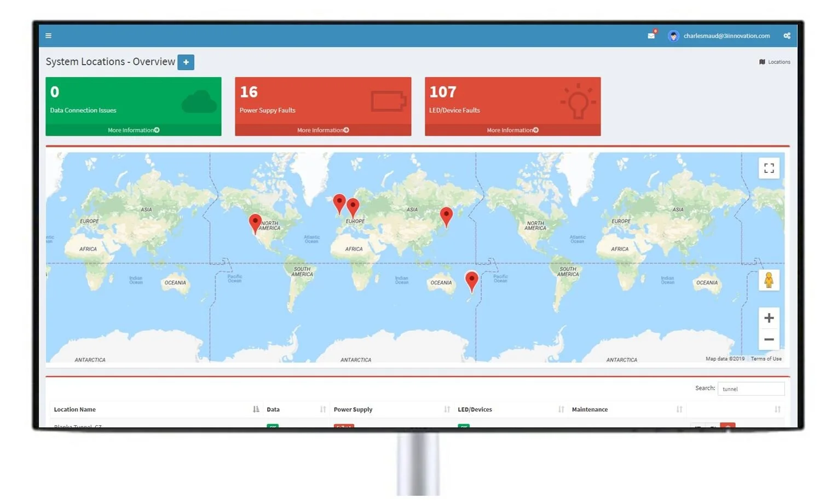The width and height of the screenshot is (837, 504).
Task: Click the 0 Data Connection Issues count
Action: (55, 92)
